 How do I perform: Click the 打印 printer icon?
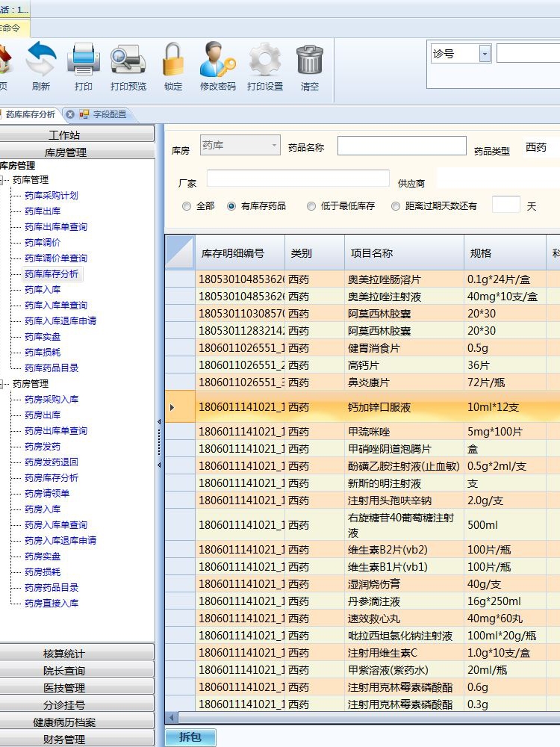84,59
